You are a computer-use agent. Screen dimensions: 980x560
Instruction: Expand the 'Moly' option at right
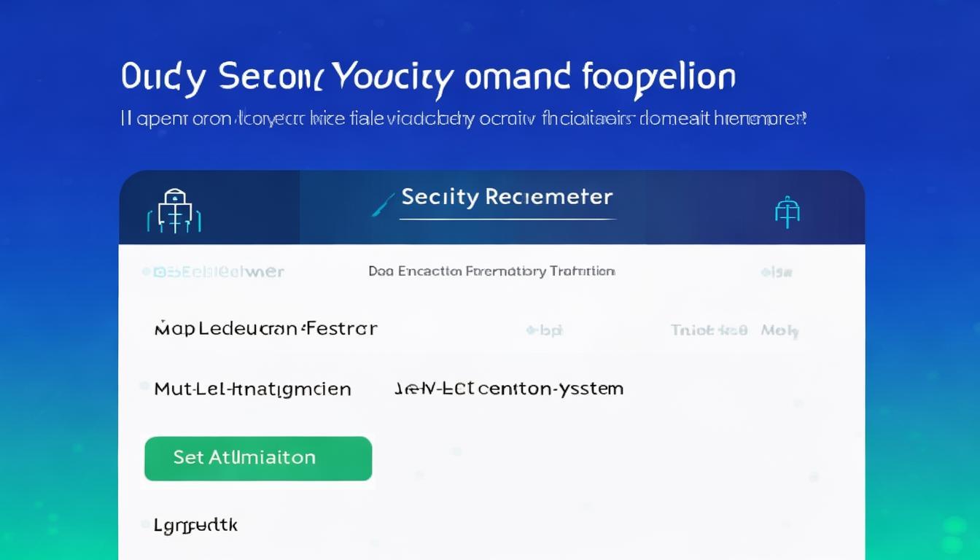pyautogui.click(x=779, y=331)
